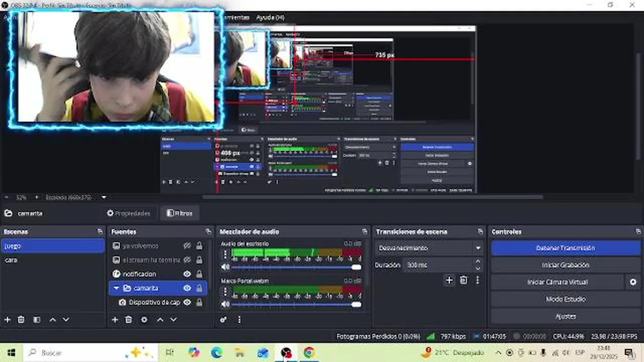This screenshot has height=362, width=644.
Task: Undock the Escenas panel
Action: tap(100, 232)
